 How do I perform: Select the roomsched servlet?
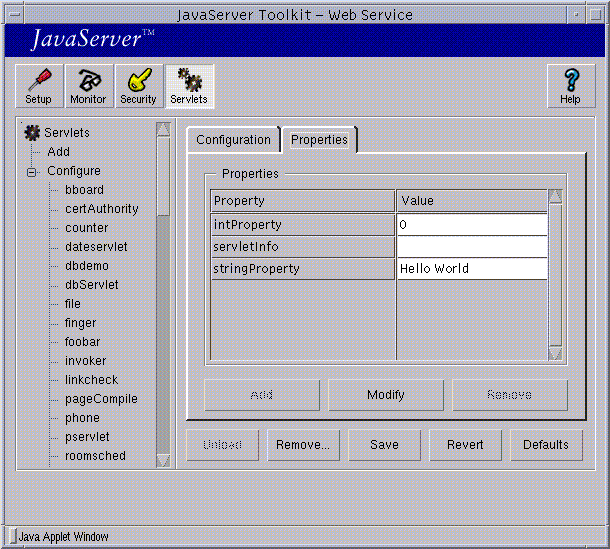[95, 456]
